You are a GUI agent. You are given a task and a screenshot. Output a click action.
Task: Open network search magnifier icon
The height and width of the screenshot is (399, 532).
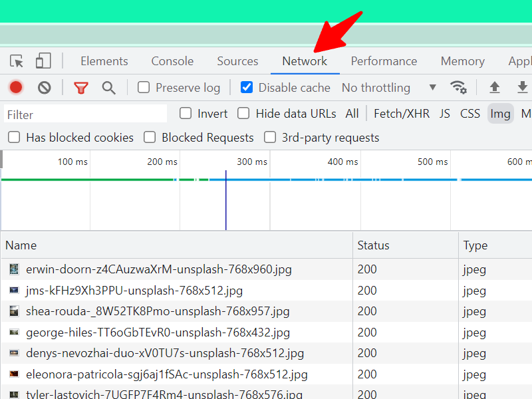108,88
